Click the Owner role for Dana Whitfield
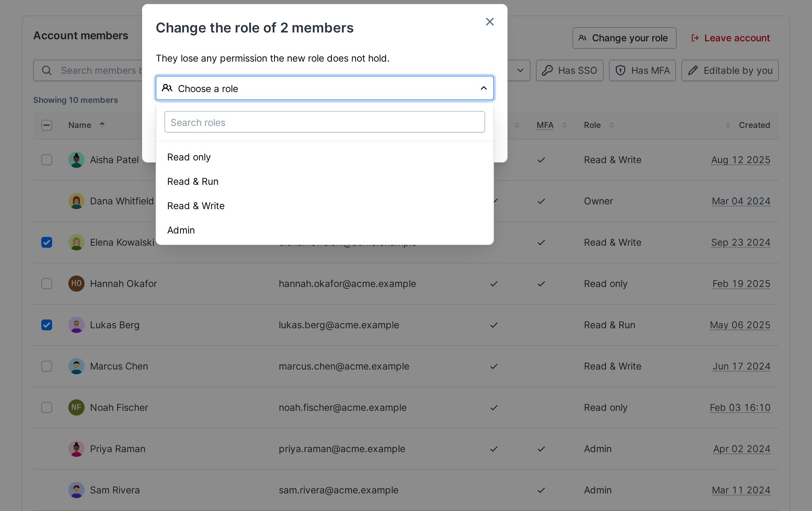The width and height of the screenshot is (812, 511). pos(598,201)
